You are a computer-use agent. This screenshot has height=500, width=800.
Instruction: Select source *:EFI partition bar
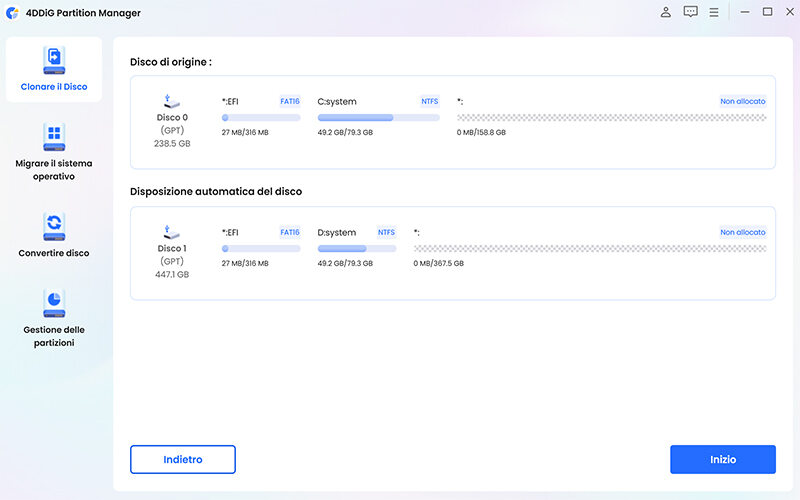point(261,117)
